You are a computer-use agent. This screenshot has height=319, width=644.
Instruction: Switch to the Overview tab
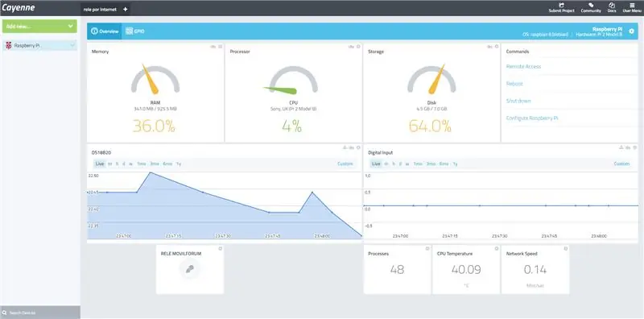point(105,31)
